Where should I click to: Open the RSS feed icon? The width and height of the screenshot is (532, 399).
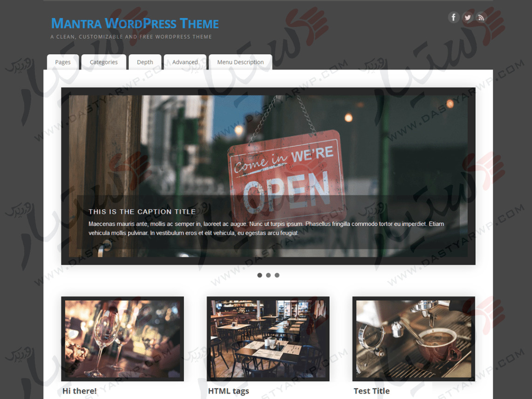point(481,17)
